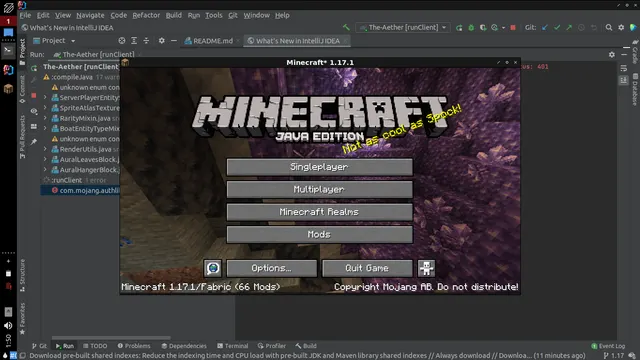The height and width of the screenshot is (360, 640).
Task: Open the Build menu
Action: [x=173, y=15]
